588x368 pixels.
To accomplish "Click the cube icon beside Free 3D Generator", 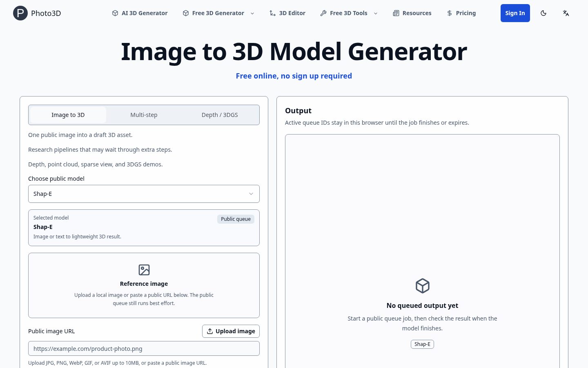I will (186, 13).
